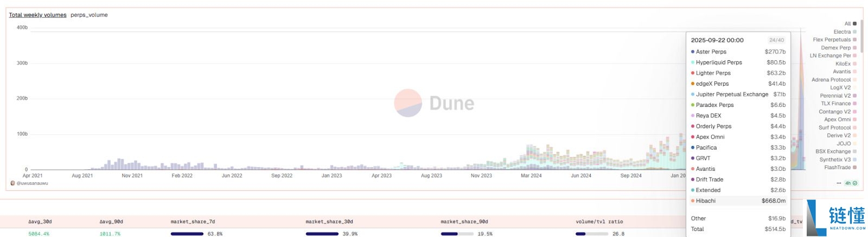Sort by the Δavg_90d column header
The width and height of the screenshot is (868, 237).
pyautogui.click(x=111, y=222)
